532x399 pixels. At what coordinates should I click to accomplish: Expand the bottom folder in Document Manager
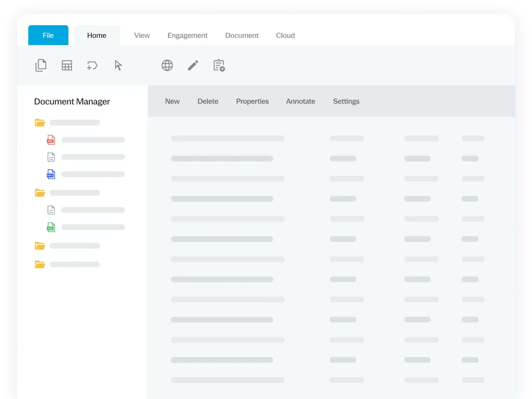pos(39,264)
